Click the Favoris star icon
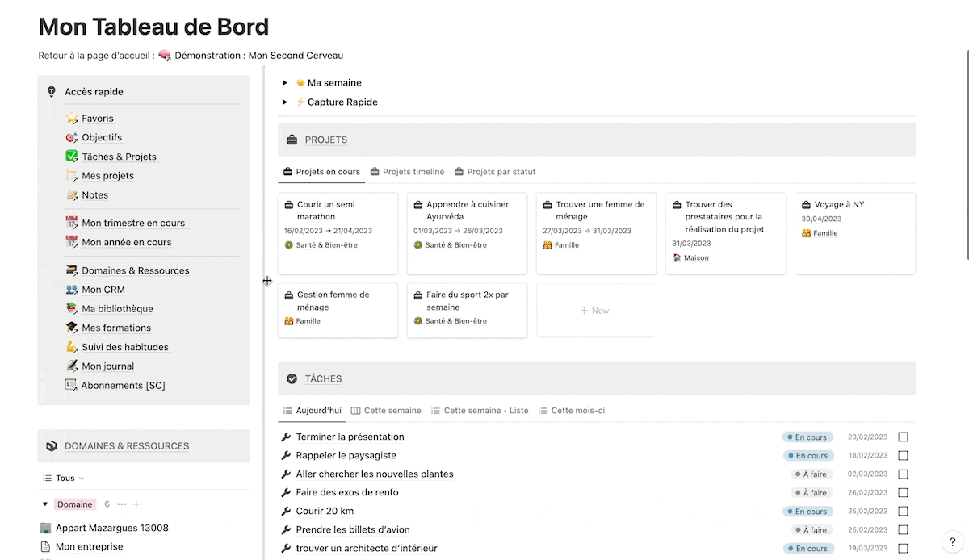This screenshot has width=969, height=560. 72,119
